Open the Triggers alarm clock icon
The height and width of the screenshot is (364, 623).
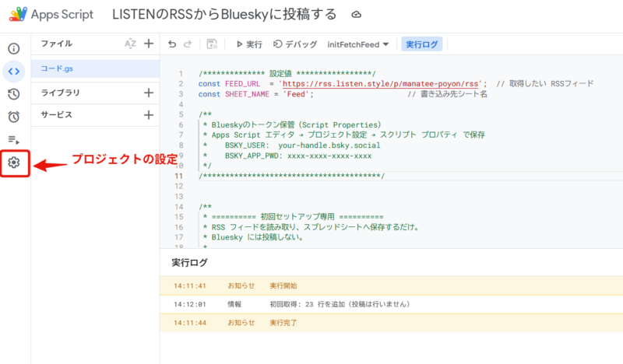click(x=14, y=117)
